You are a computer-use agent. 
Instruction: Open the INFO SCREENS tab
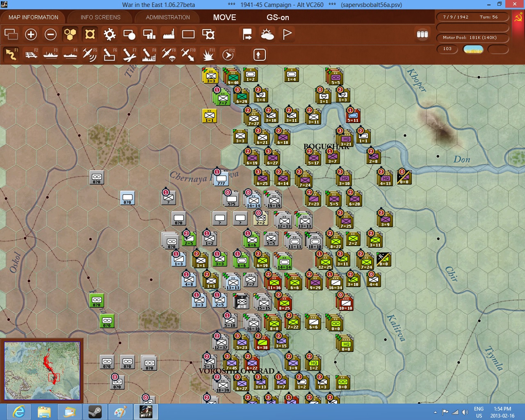100,17
